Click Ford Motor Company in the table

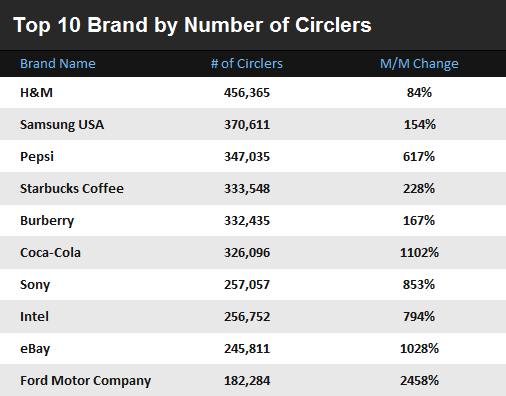point(85,381)
